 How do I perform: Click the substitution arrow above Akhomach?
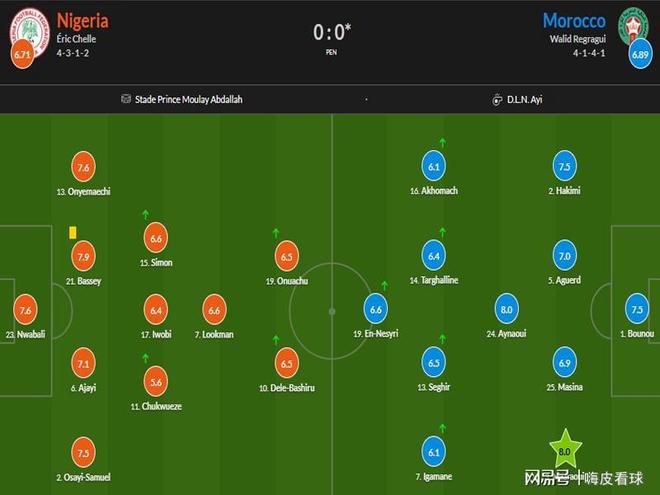441,145
